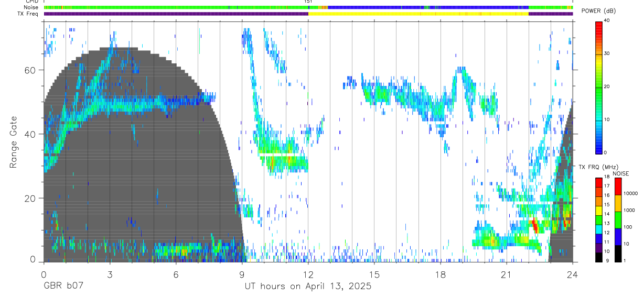Viewport: 644px width, 297px height.
Task: Click the black 9–10 MHz frequency swatch
Action: [598, 256]
